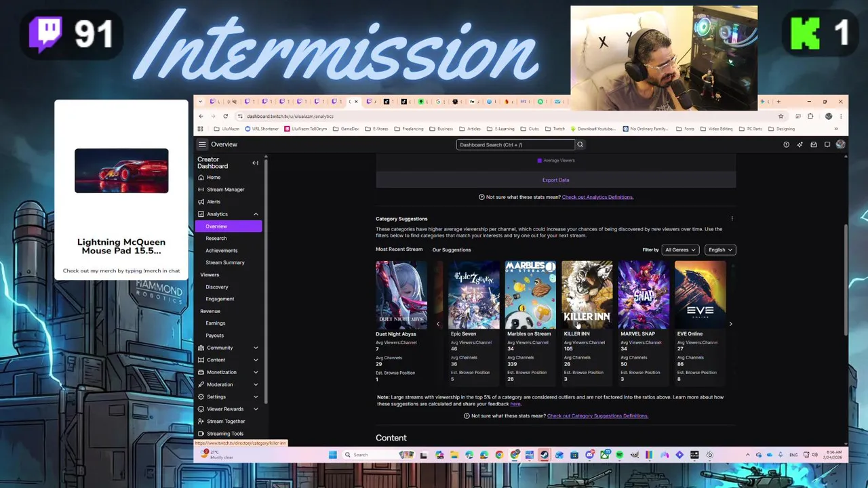Viewport: 868px width, 488px height.
Task: Toggle the hamburger menu beside Overview
Action: (202, 144)
